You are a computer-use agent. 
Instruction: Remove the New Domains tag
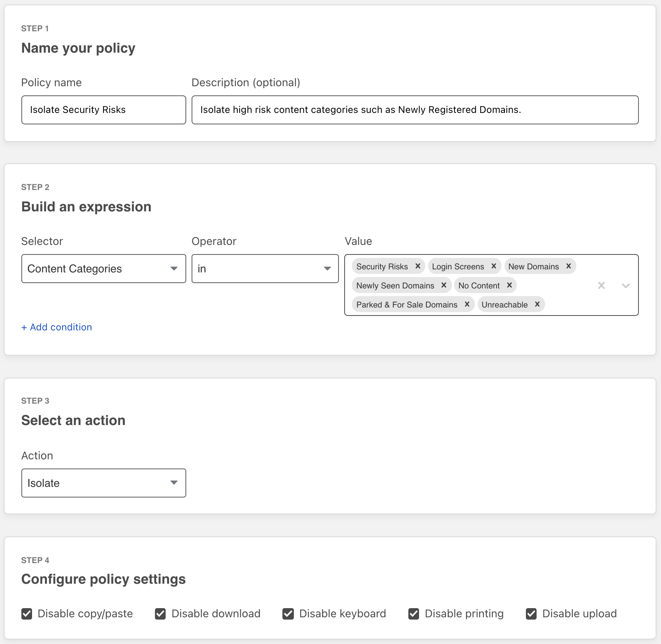click(569, 266)
